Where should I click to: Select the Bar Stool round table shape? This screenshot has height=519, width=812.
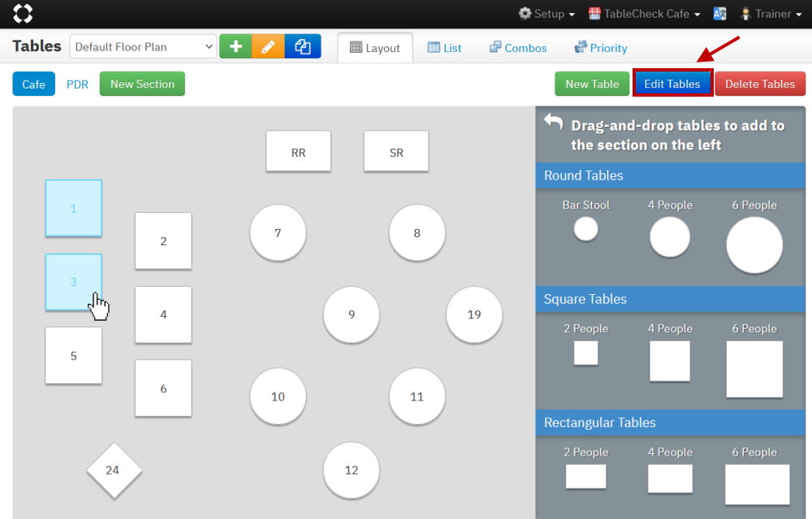585,229
